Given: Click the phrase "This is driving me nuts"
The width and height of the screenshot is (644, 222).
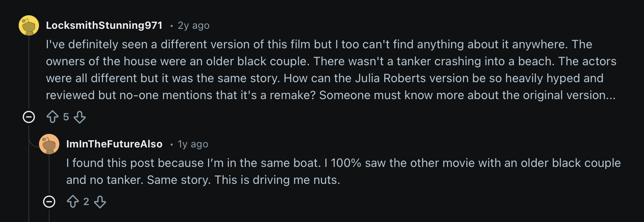Looking at the screenshot, I should pyautogui.click(x=277, y=180).
